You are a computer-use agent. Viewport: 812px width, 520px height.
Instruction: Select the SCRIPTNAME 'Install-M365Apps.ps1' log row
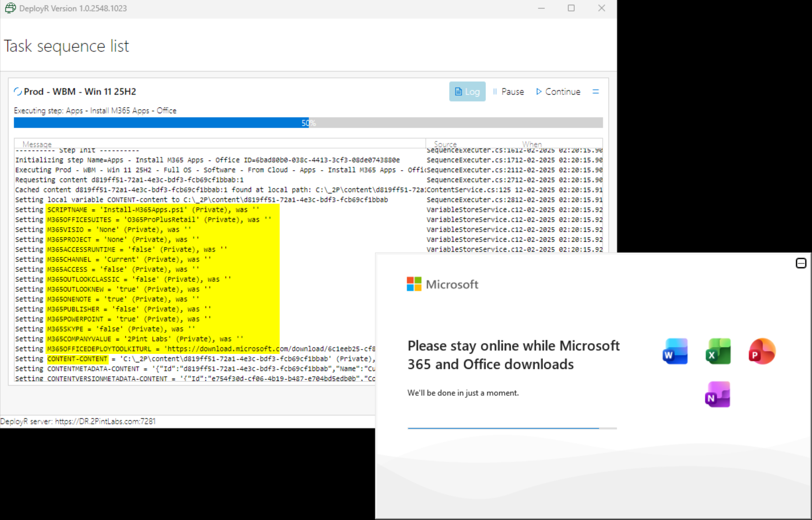click(308, 209)
